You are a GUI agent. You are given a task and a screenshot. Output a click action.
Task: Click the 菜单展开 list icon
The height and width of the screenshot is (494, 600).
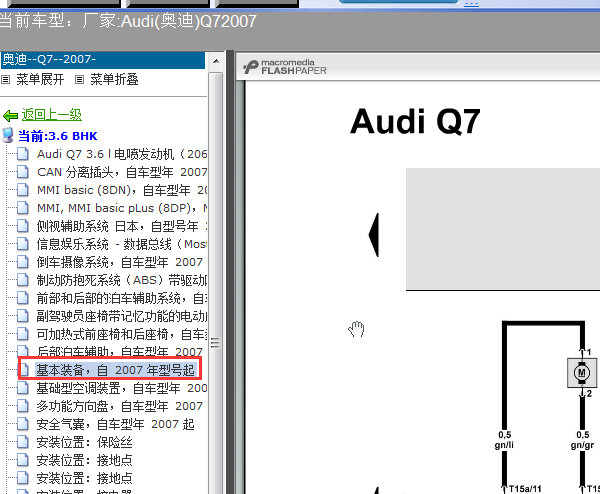(5, 80)
